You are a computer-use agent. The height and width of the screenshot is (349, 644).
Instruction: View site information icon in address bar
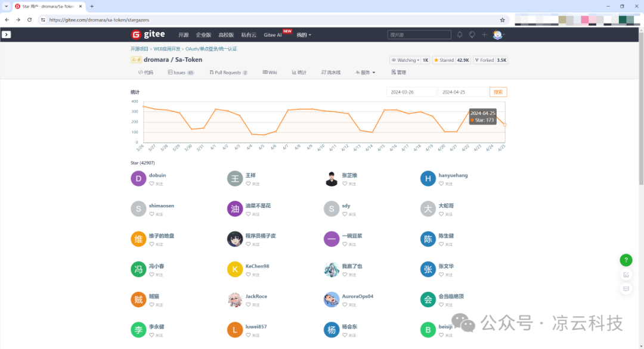43,20
